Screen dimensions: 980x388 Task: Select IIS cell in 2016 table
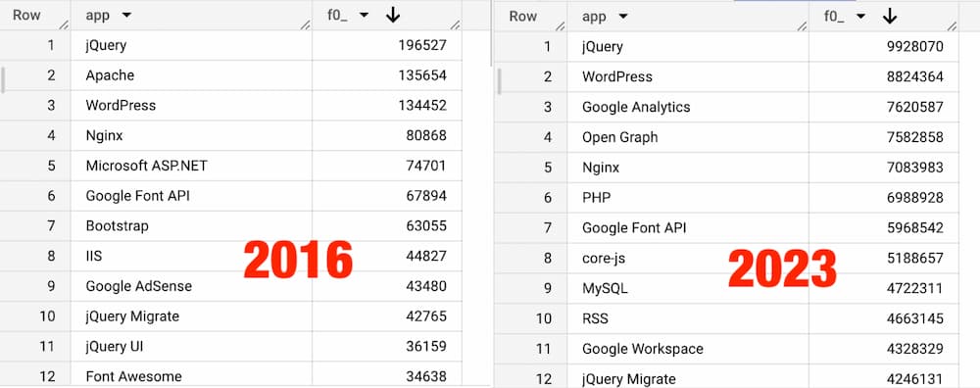click(191, 256)
